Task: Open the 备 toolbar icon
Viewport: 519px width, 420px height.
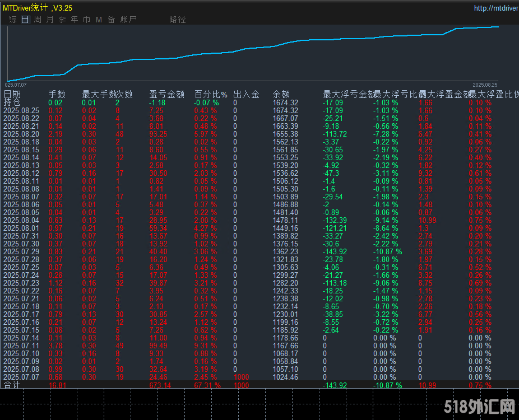Action: tap(111, 18)
